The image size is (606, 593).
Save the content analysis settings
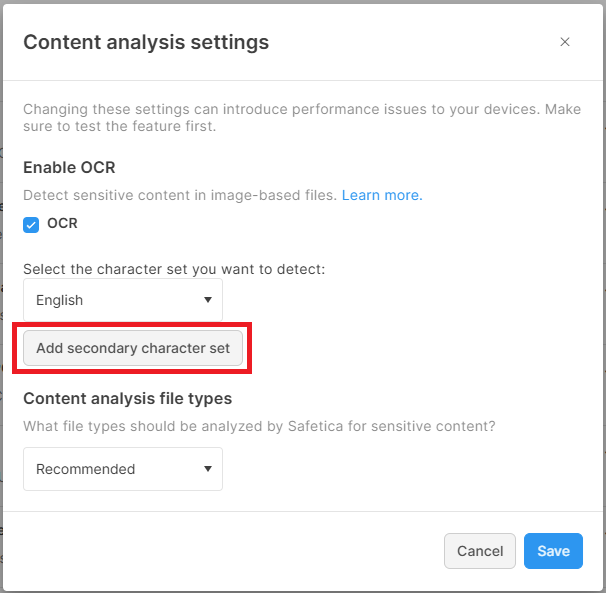552,551
